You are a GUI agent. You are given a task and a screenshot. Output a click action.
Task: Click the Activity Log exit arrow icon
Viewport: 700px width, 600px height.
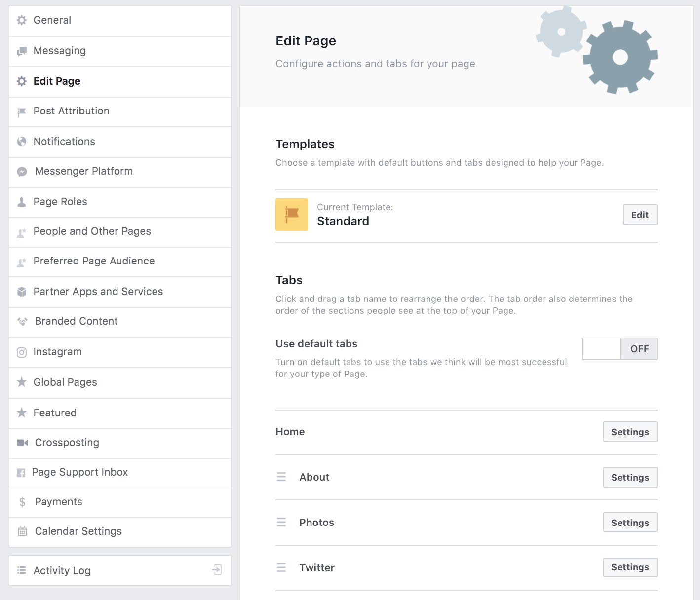[x=217, y=570]
